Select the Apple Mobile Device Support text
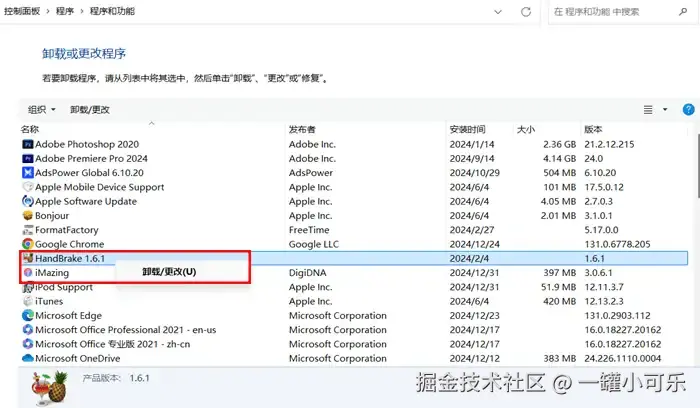This screenshot has height=408, width=700. click(x=100, y=187)
